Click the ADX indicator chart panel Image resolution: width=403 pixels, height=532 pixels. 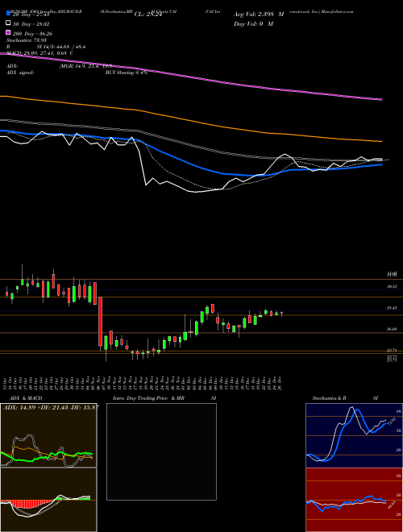click(48, 435)
